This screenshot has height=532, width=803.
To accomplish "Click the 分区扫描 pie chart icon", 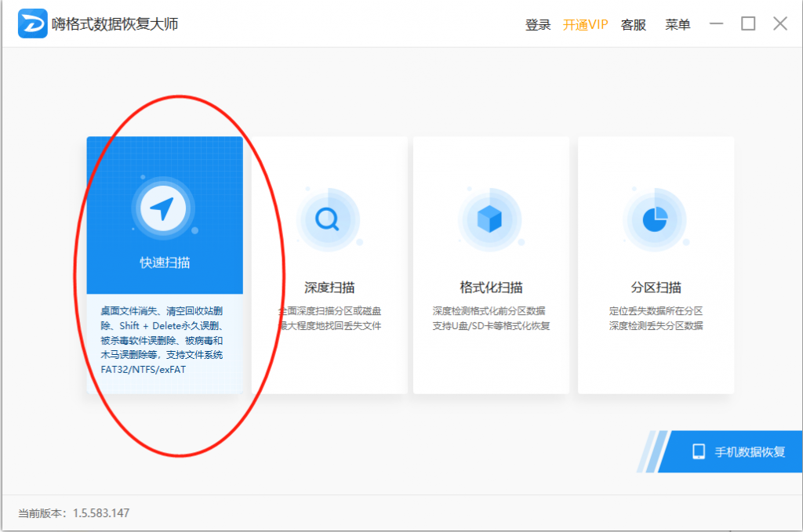I will 655,219.
